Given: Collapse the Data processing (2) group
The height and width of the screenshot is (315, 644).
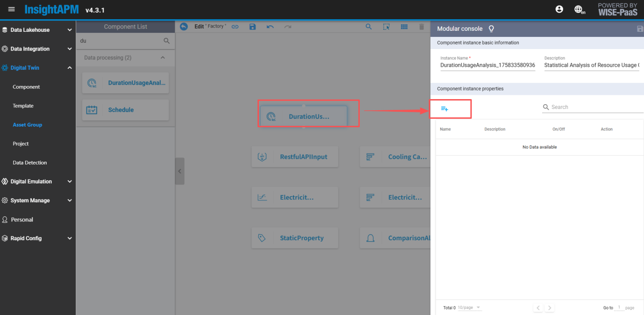Looking at the screenshot, I should 163,57.
